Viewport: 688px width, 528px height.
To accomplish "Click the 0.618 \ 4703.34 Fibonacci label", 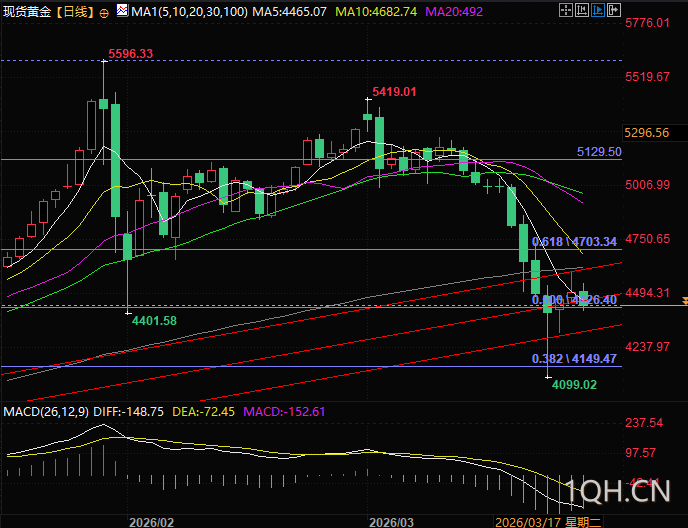I will coord(574,242).
